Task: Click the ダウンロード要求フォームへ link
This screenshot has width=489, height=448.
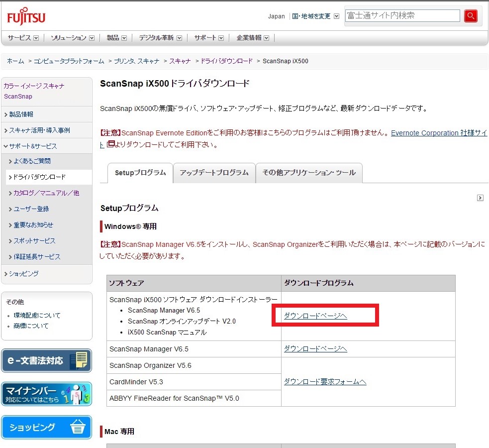Action: point(325,382)
